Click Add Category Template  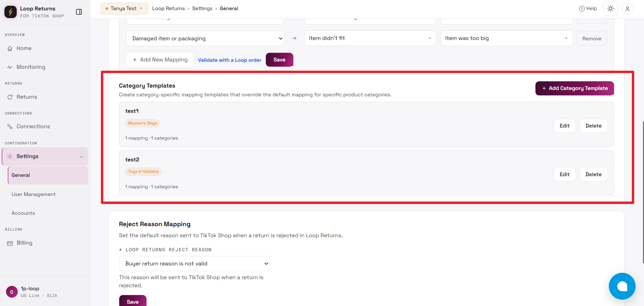[x=575, y=88]
